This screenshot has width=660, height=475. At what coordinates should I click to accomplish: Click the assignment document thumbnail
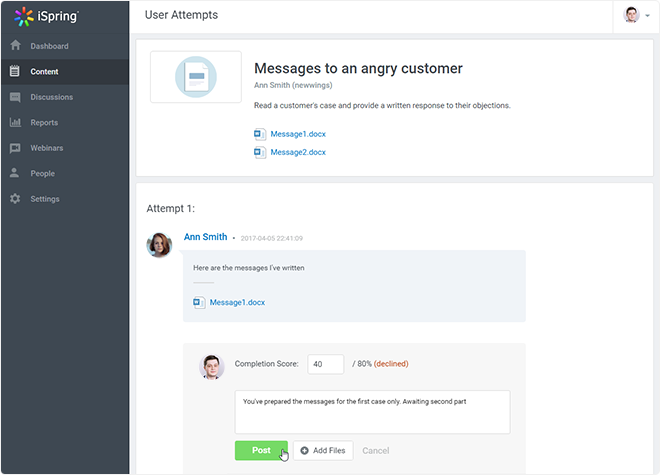coord(196,77)
